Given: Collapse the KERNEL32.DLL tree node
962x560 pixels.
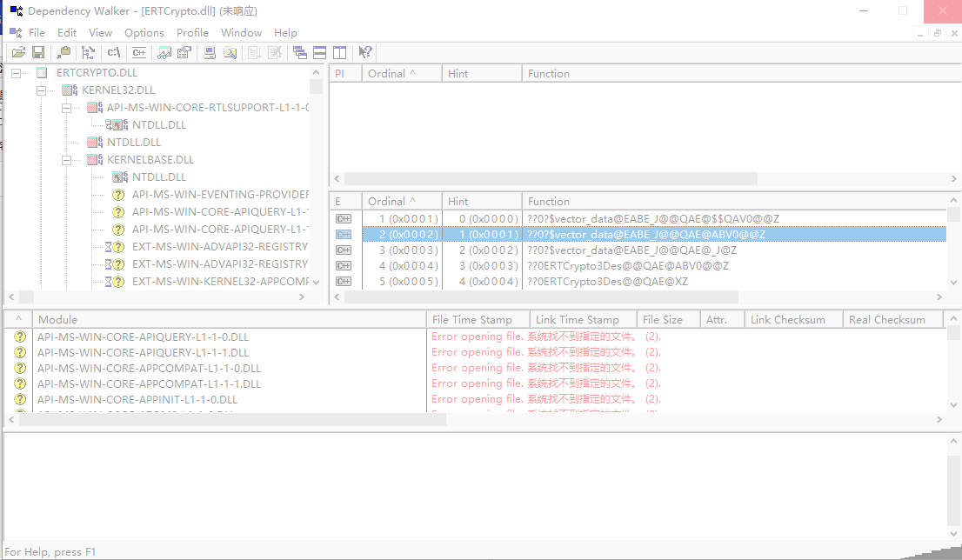Looking at the screenshot, I should pyautogui.click(x=41, y=90).
